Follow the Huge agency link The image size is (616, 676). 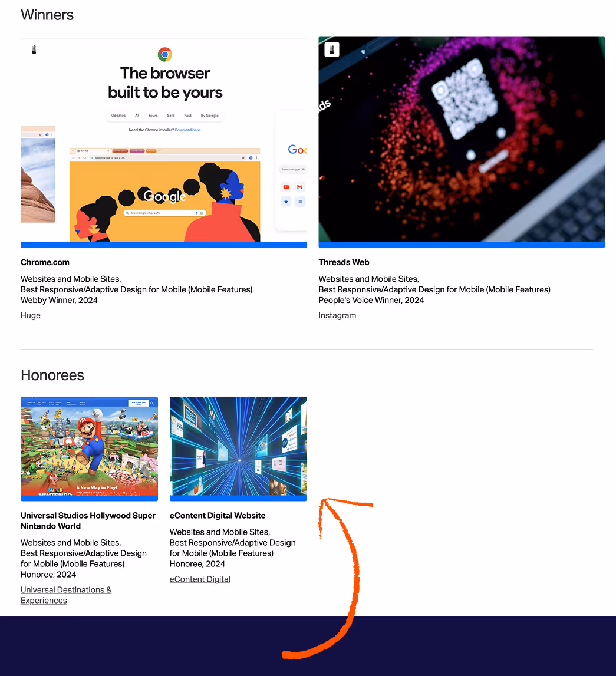[31, 315]
